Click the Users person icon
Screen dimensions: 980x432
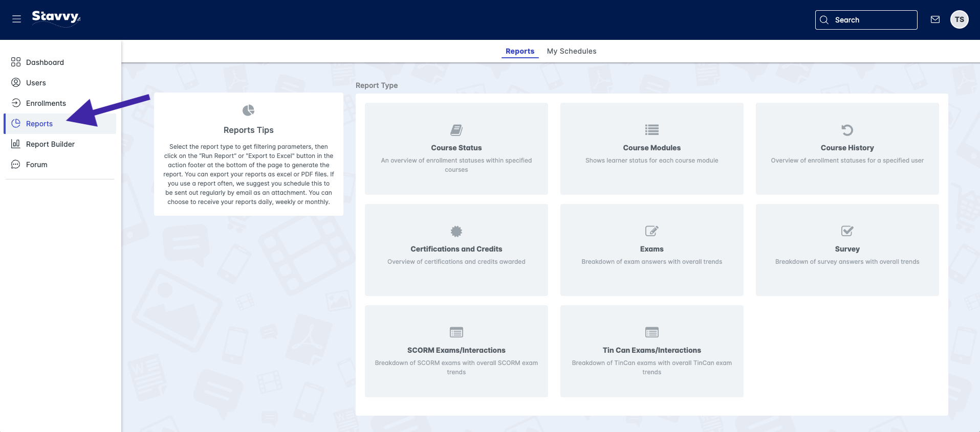click(16, 82)
